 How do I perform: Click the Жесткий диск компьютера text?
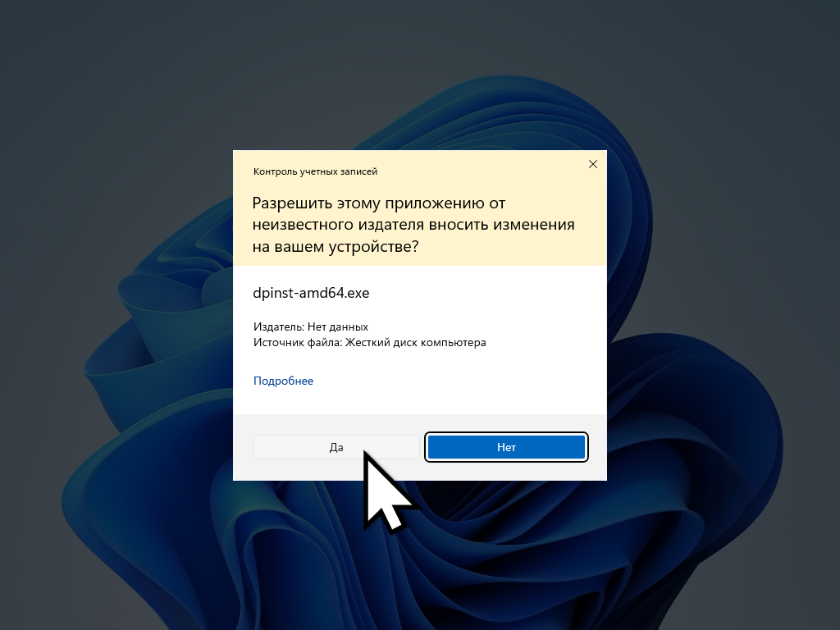416,342
